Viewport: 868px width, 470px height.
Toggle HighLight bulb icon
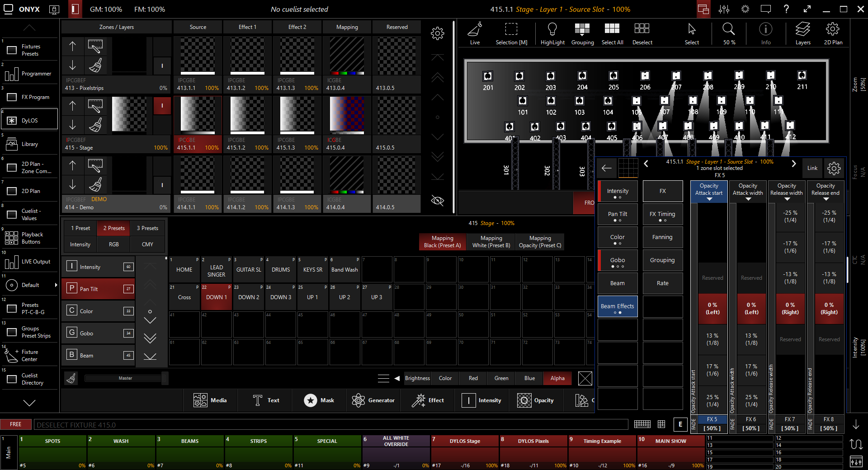point(552,33)
